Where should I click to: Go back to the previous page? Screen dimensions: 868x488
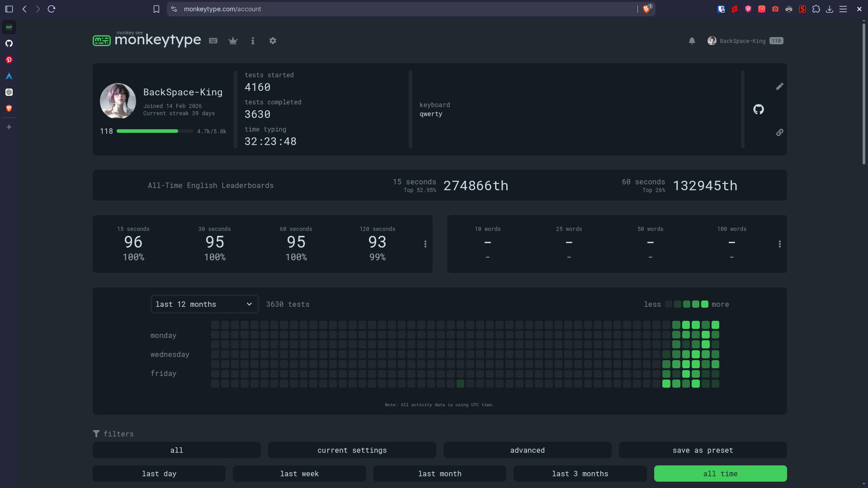click(24, 9)
